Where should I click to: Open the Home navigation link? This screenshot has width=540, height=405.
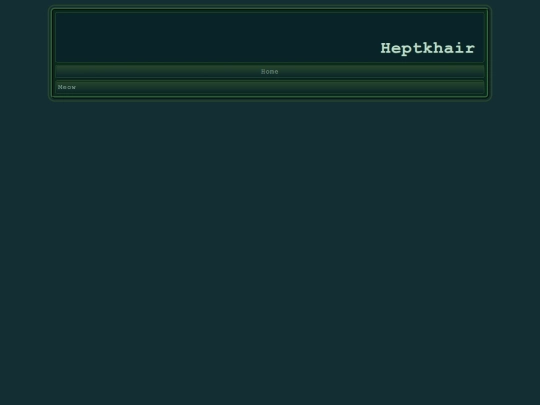269,72
